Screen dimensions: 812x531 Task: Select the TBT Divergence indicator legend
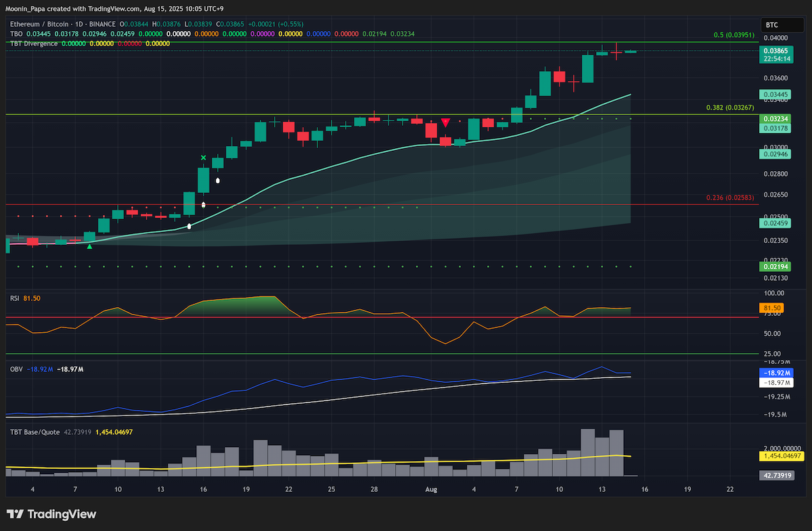[x=32, y=43]
